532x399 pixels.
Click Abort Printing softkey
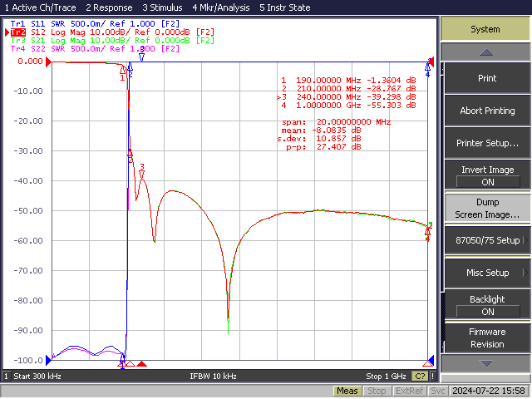click(x=487, y=111)
